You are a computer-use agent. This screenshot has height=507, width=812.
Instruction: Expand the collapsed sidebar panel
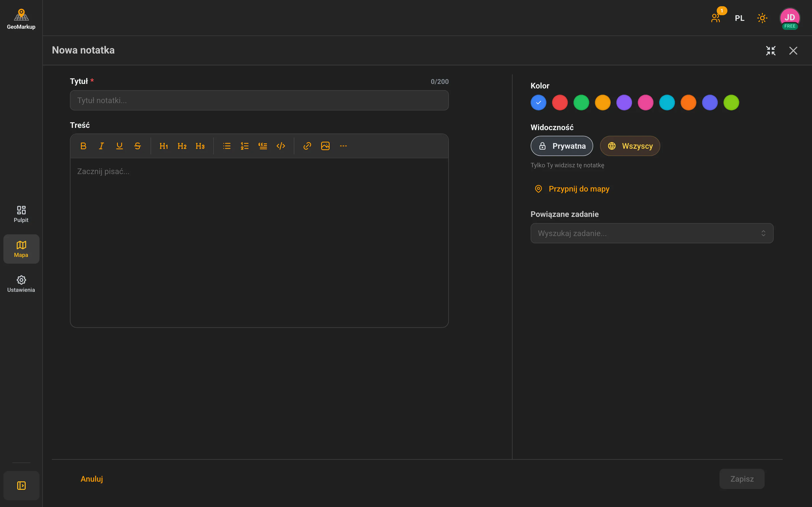[x=21, y=486]
